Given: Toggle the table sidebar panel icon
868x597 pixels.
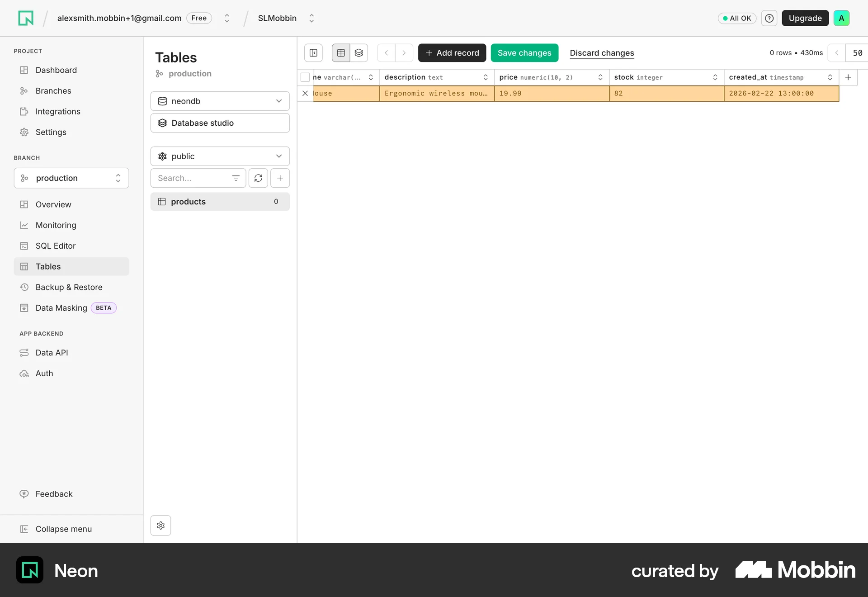Looking at the screenshot, I should [x=313, y=53].
